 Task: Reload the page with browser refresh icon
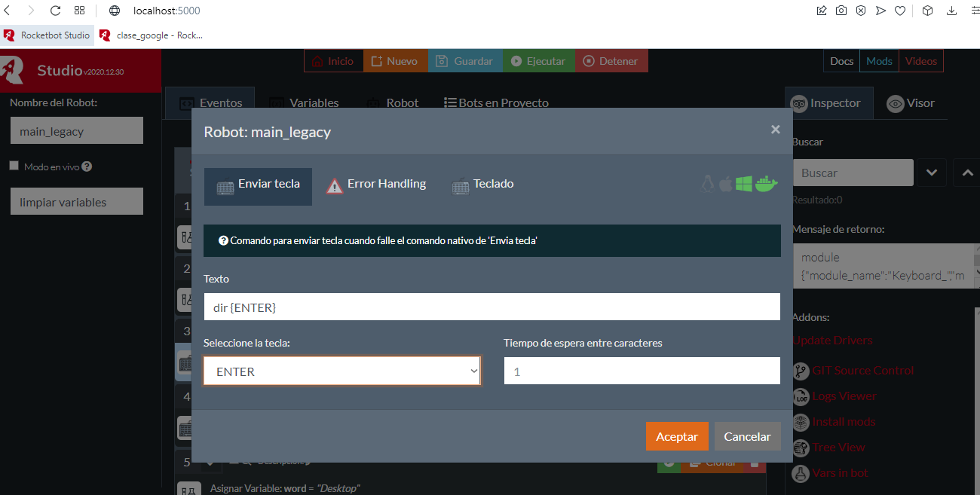55,11
